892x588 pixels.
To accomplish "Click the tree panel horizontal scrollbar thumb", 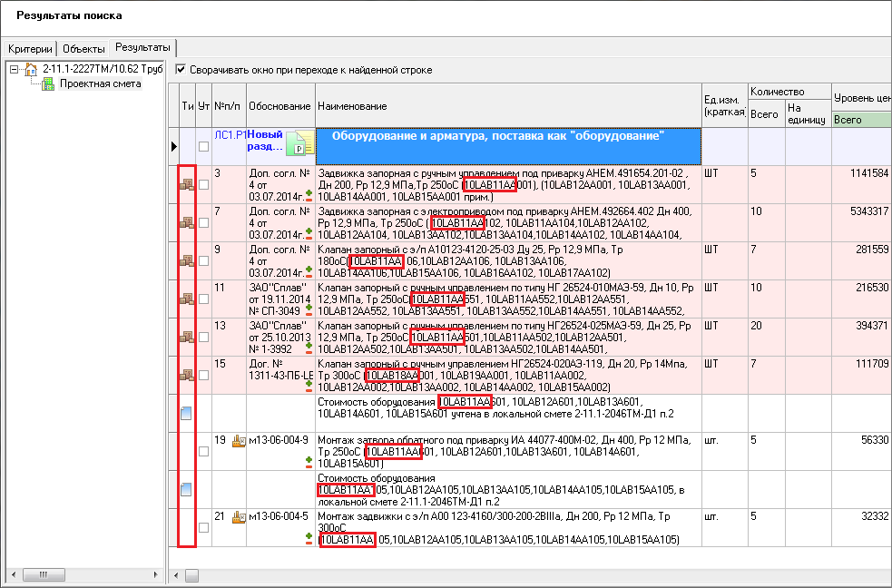I will [44, 575].
